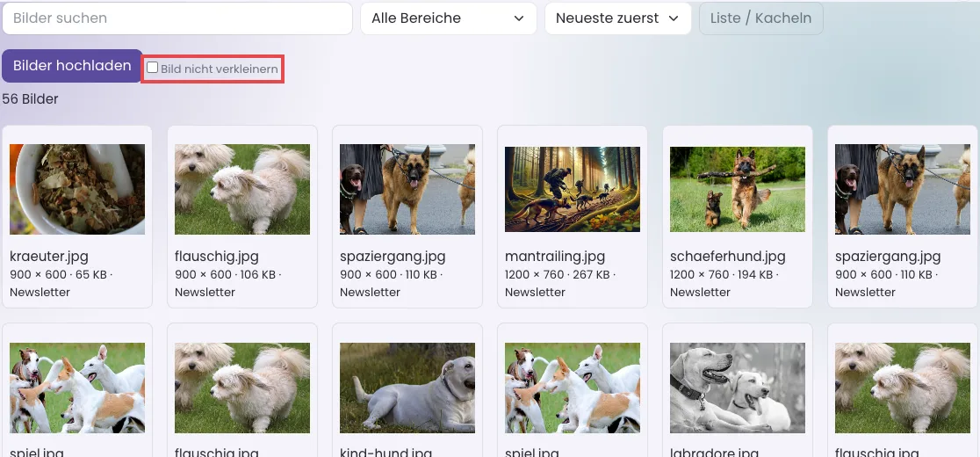
Task: Click the 'Bilder hochladen' button
Action: (x=72, y=66)
